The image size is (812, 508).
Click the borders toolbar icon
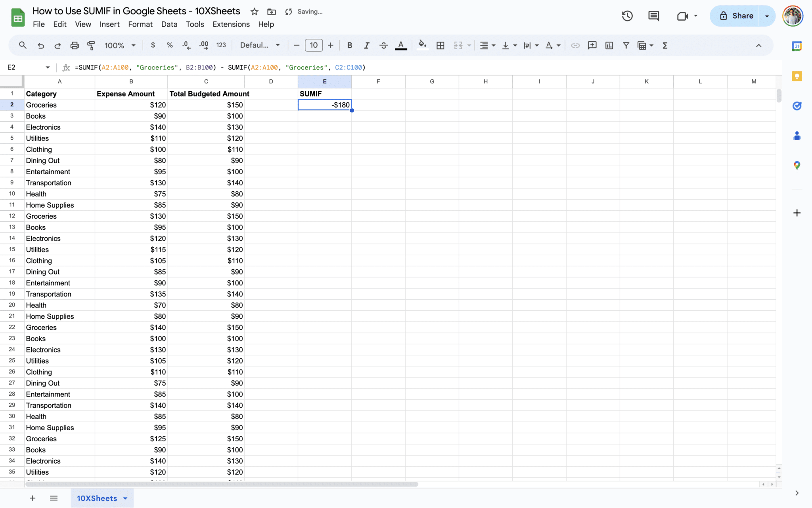(x=440, y=45)
